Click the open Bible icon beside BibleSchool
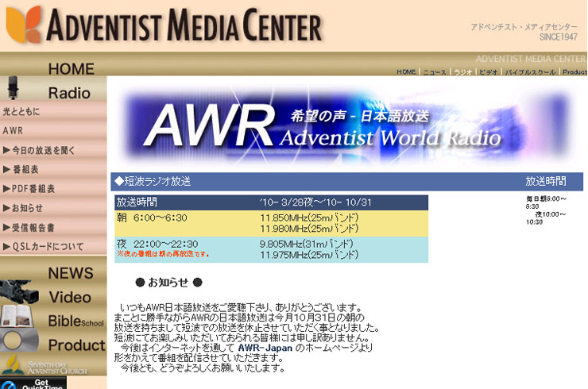The image size is (588, 389). pyautogui.click(x=17, y=316)
